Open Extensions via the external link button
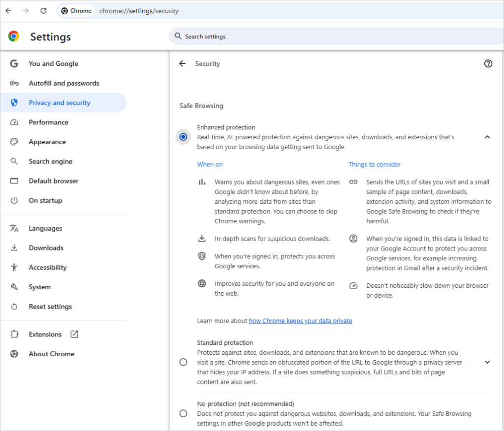 click(75, 334)
